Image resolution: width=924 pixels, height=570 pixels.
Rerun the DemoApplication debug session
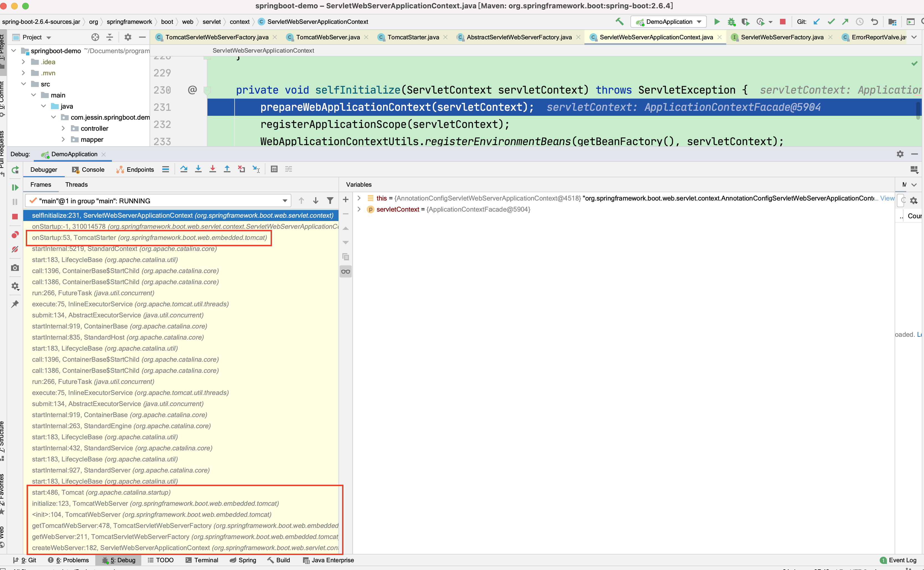coord(15,170)
